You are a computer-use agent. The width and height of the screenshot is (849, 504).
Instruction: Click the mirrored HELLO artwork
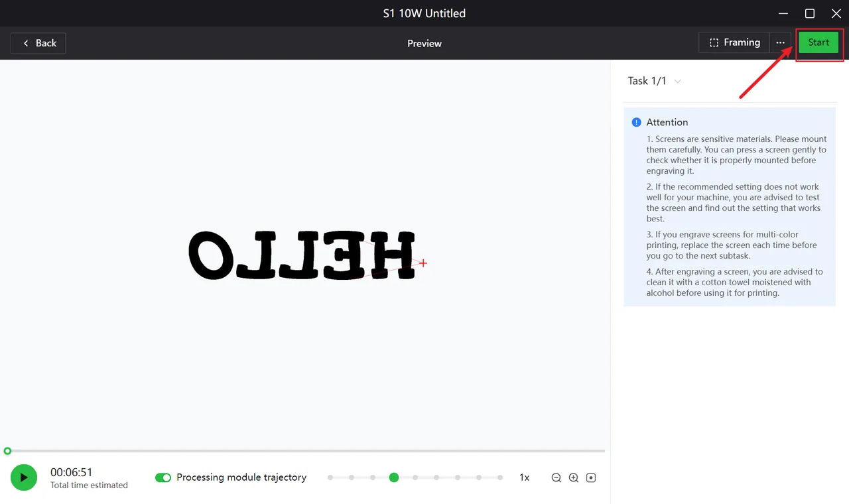pos(302,255)
